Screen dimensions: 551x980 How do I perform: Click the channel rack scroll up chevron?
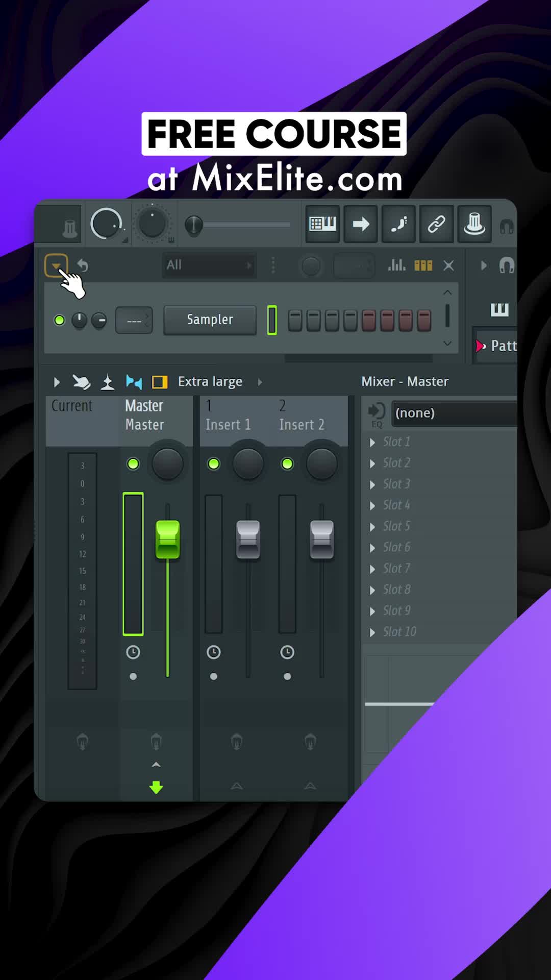447,292
